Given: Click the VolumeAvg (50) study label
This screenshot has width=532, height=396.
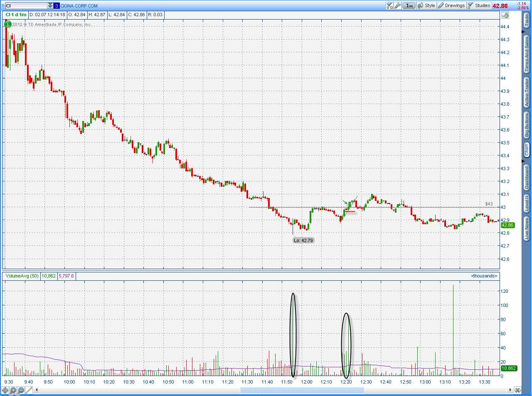Looking at the screenshot, I should pyautogui.click(x=21, y=276).
